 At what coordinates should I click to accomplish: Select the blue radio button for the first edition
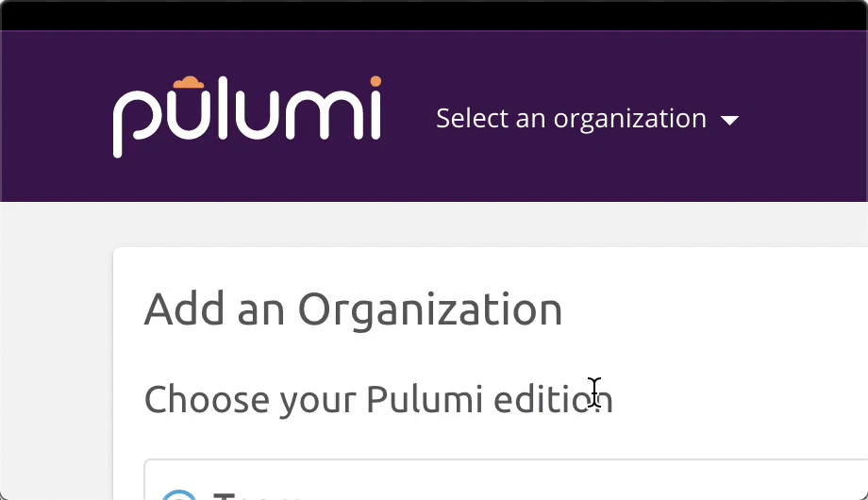point(178,495)
